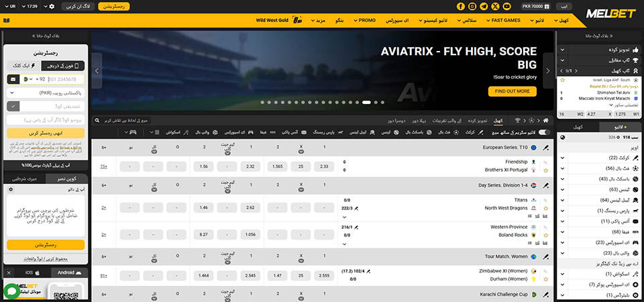
Task: Select the first banner carousel dot
Action: 262,102
